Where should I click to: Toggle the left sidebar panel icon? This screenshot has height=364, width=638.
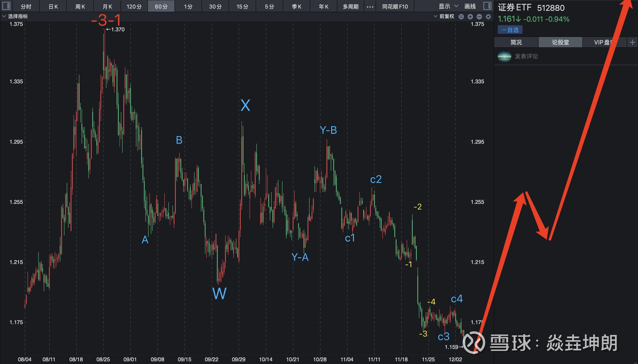pyautogui.click(x=6, y=6)
